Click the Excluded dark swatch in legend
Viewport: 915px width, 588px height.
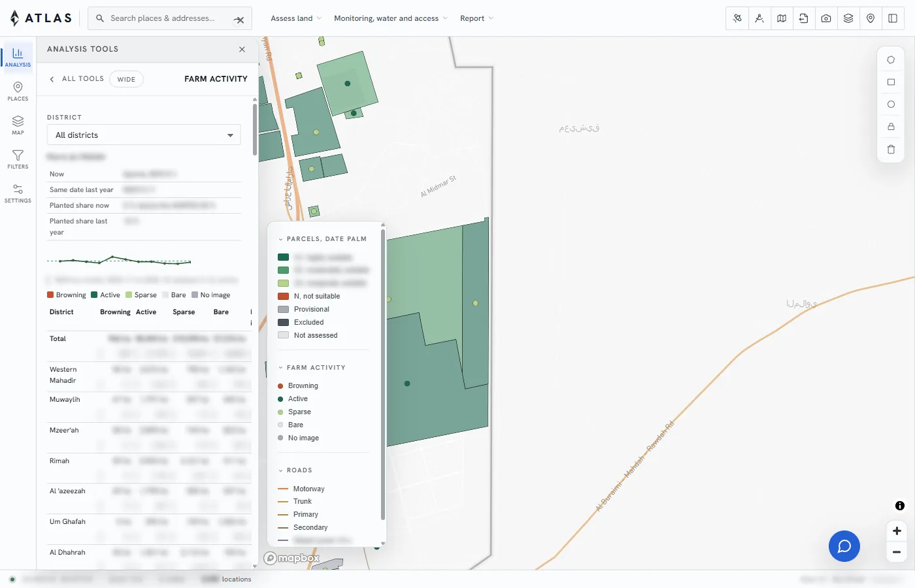point(283,323)
